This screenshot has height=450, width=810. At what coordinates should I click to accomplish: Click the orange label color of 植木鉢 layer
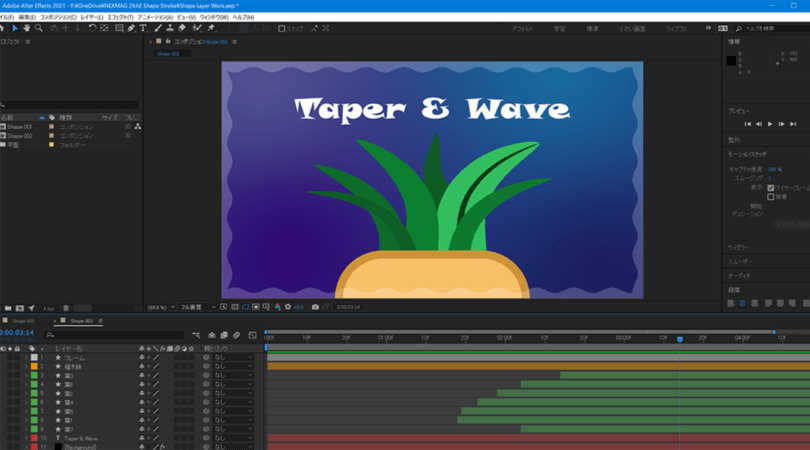coord(34,367)
